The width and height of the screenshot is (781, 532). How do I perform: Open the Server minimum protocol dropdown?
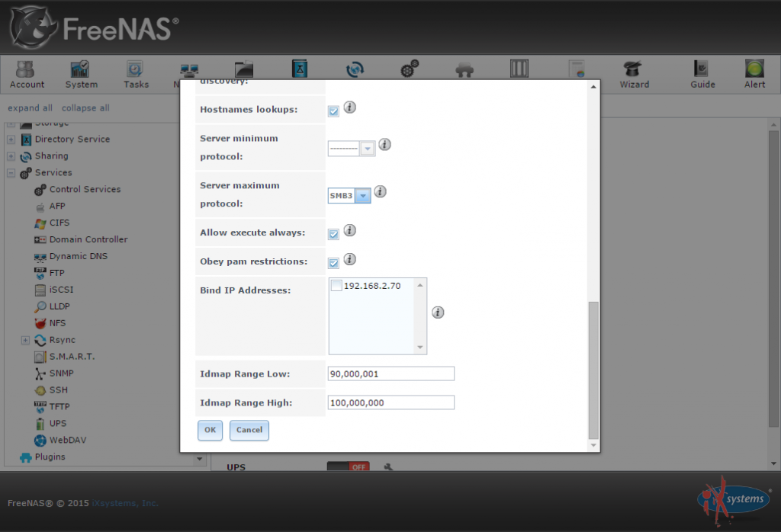368,148
